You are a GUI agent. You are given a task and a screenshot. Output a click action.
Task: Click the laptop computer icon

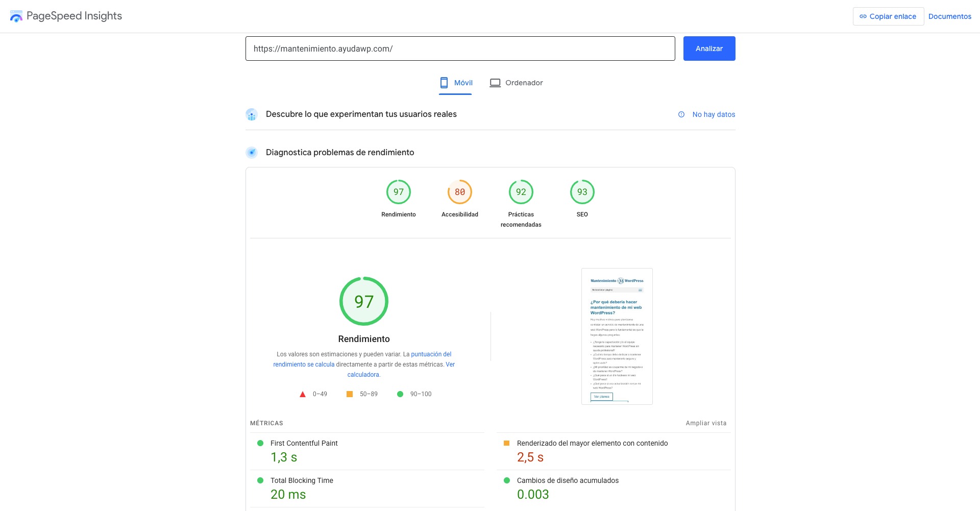tap(495, 83)
